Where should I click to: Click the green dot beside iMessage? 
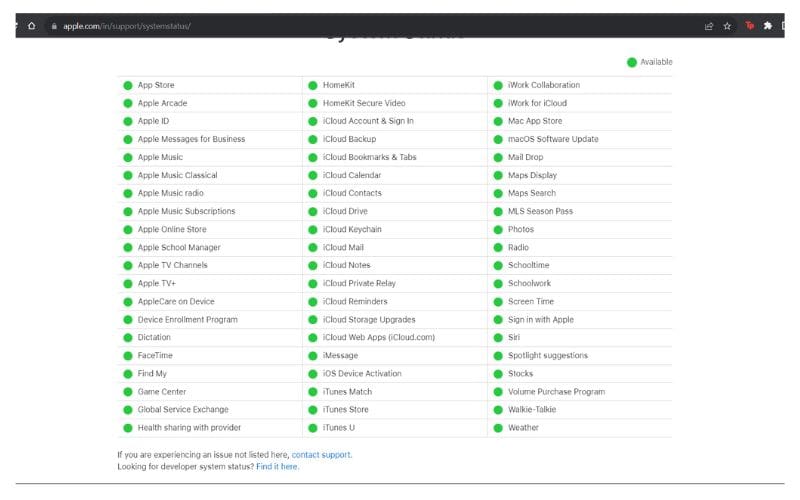click(x=313, y=356)
